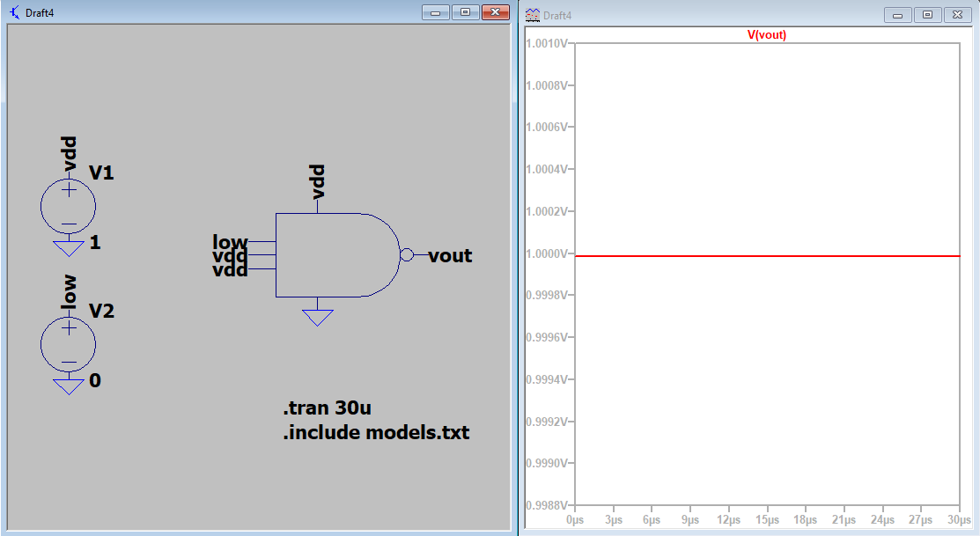Click the low input label on the gate
Image resolution: width=980 pixels, height=536 pixels.
coord(230,242)
